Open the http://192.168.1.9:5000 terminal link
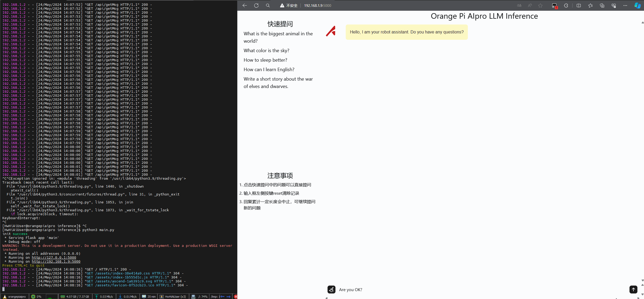Screen dimensions: 644x299 [x=56, y=262]
